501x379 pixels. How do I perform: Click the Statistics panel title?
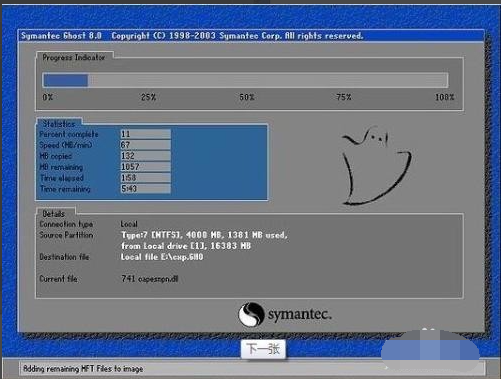(x=59, y=124)
